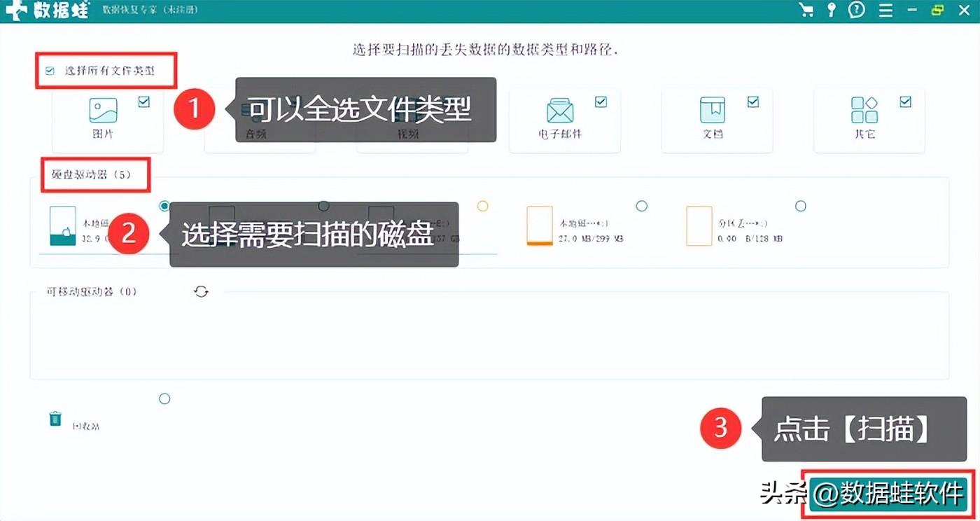Click the recycle bin trash icon
980x521 pixels.
[x=55, y=419]
